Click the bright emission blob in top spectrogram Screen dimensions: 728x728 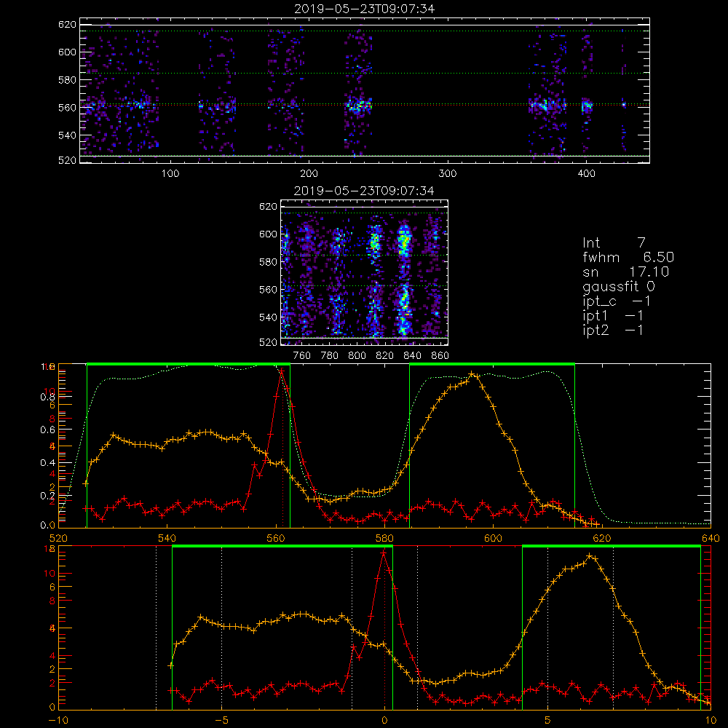[x=358, y=106]
